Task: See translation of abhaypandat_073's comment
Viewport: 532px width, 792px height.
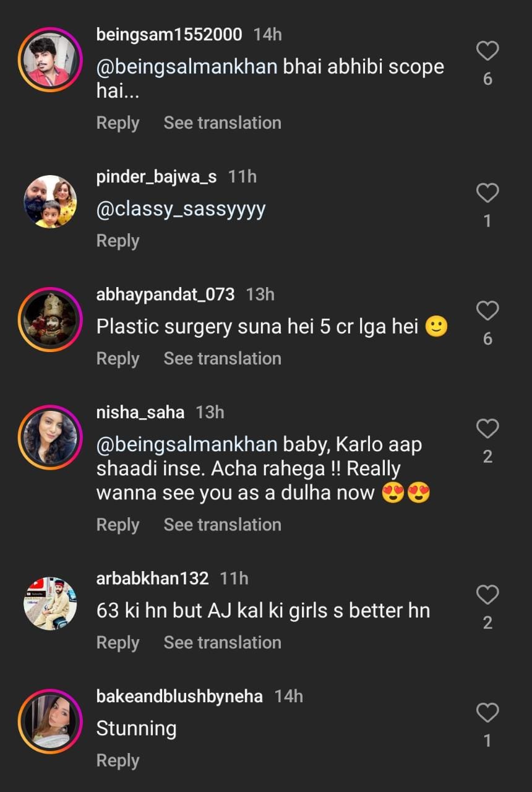Action: [x=222, y=359]
